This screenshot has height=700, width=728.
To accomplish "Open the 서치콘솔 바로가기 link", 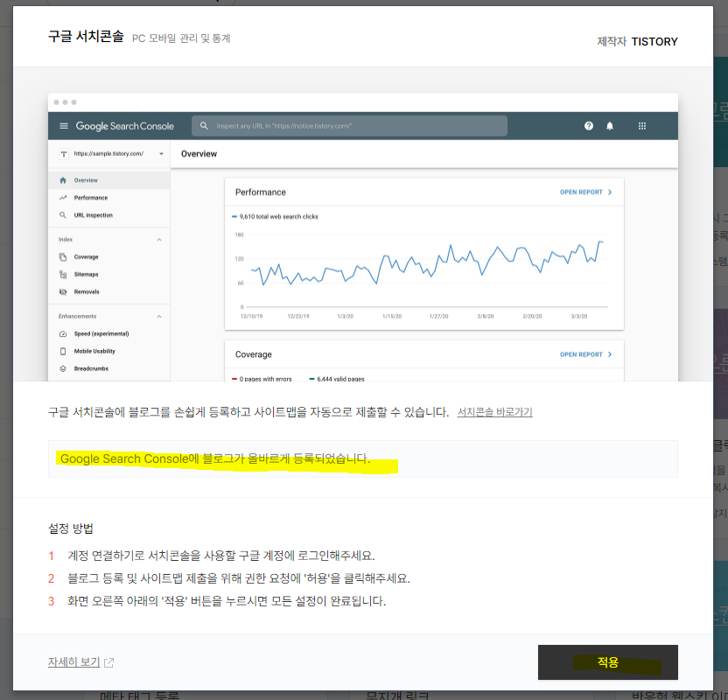I will (494, 412).
